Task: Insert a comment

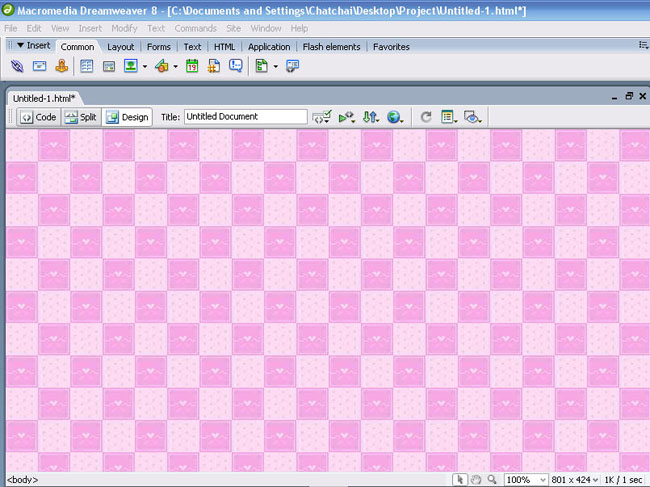Action: [236, 66]
